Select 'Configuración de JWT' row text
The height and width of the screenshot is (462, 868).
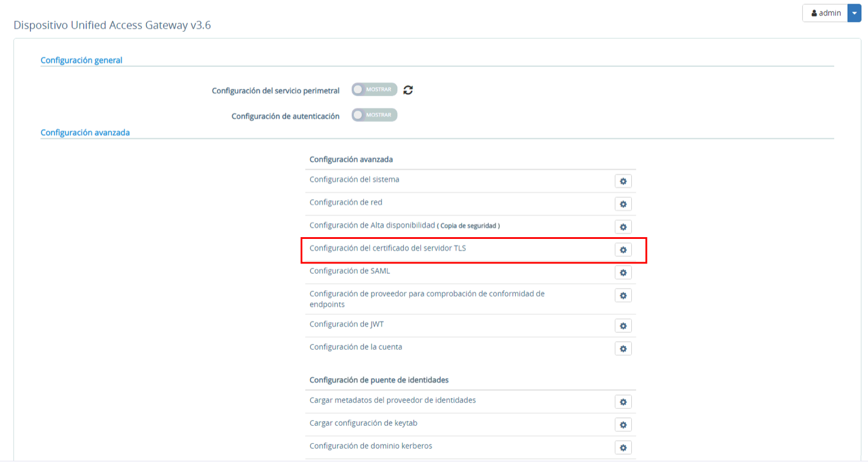coord(347,324)
